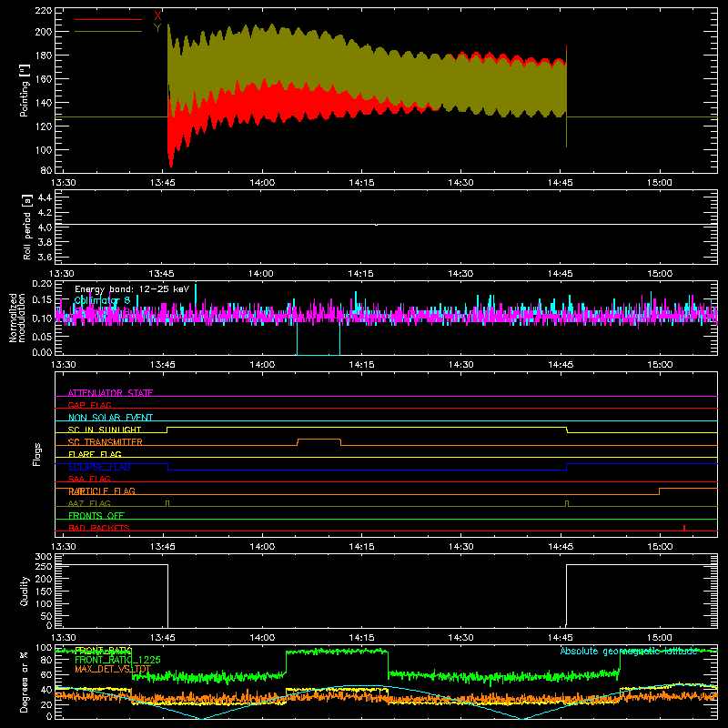Click the SAA_FLAG label

(89, 479)
